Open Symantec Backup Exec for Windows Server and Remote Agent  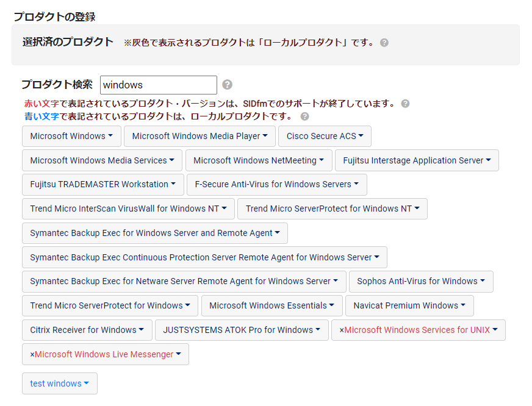[x=155, y=233]
